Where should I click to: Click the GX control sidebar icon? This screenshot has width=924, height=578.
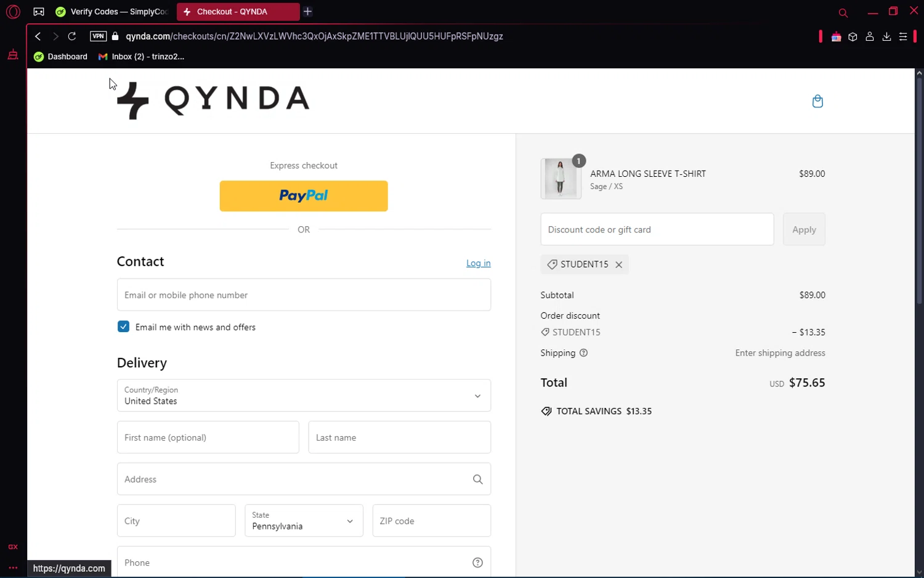click(x=13, y=547)
